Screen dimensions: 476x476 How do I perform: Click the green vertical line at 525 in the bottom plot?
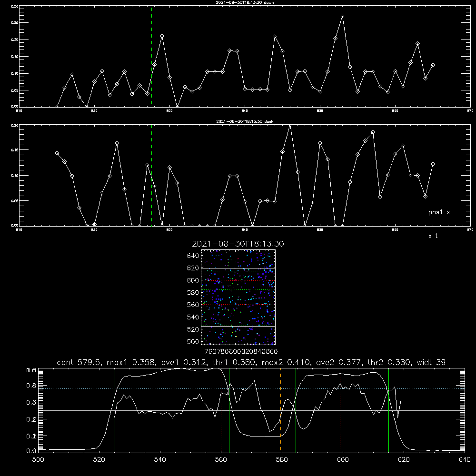(x=115, y=410)
